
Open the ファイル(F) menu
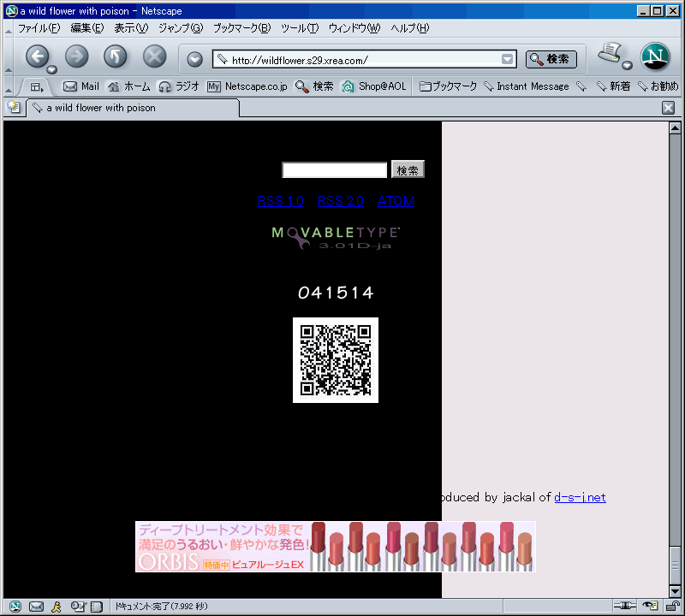point(39,28)
